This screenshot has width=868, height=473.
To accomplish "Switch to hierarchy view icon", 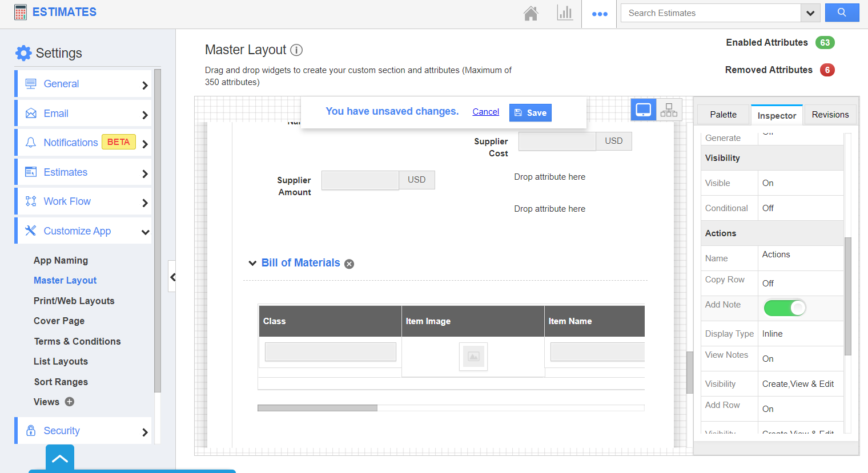I will (669, 110).
